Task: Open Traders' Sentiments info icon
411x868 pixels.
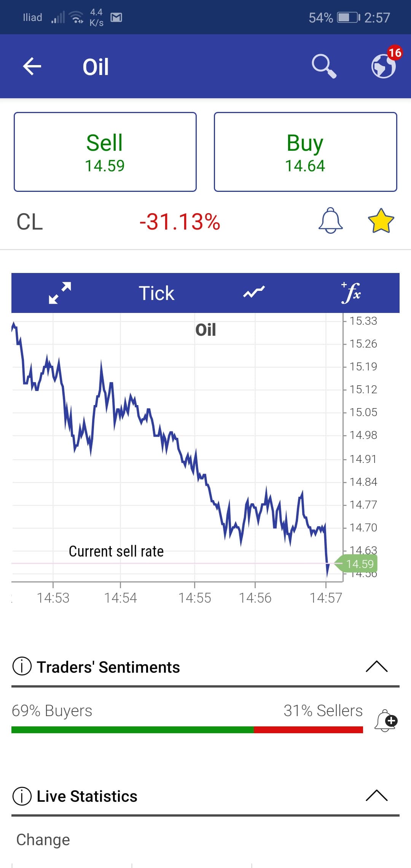Action: 22,667
